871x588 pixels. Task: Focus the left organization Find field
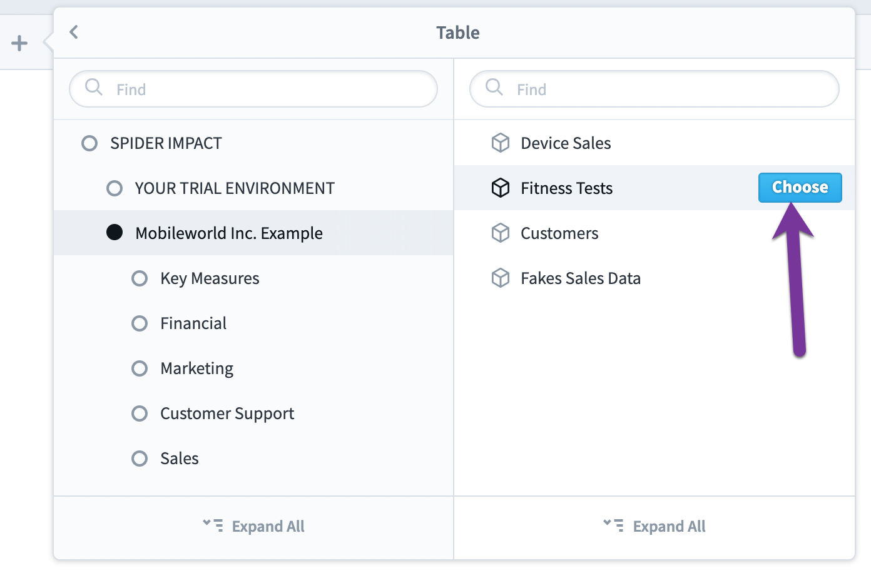[x=253, y=89]
